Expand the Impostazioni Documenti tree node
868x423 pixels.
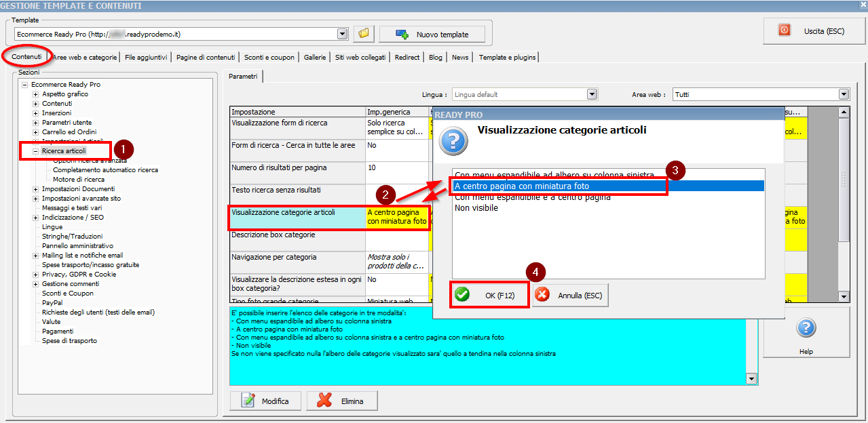point(36,189)
